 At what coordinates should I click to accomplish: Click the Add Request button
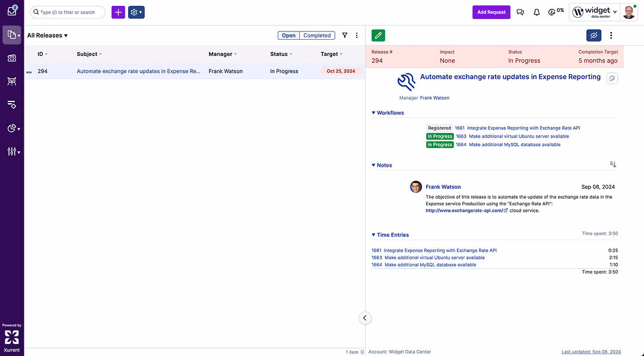(x=491, y=12)
